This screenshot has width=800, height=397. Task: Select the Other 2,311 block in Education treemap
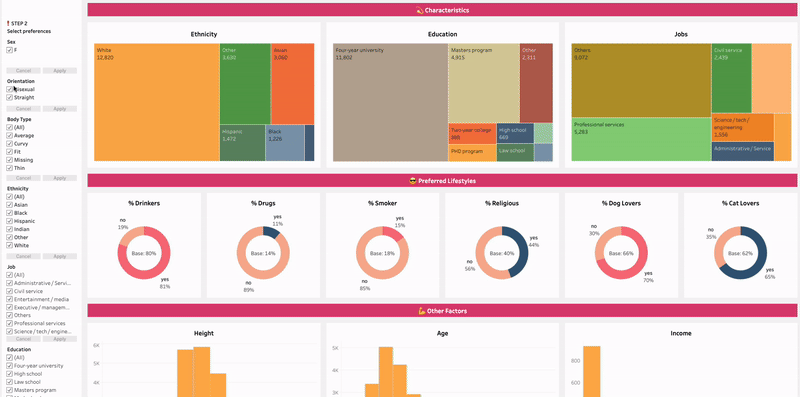coord(536,83)
